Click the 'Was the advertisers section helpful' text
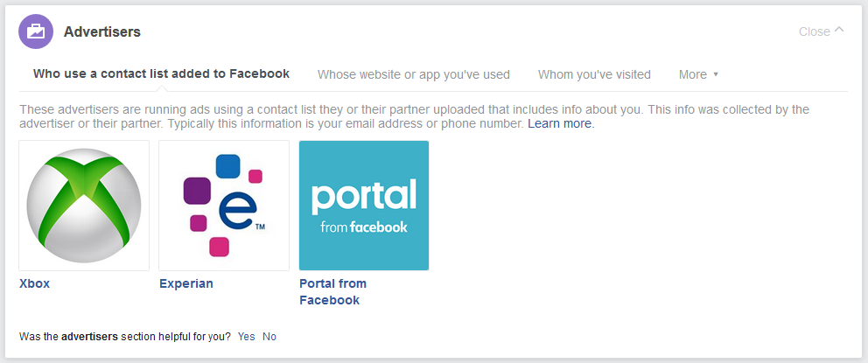Screen dimensions: 868x363 pos(124,337)
